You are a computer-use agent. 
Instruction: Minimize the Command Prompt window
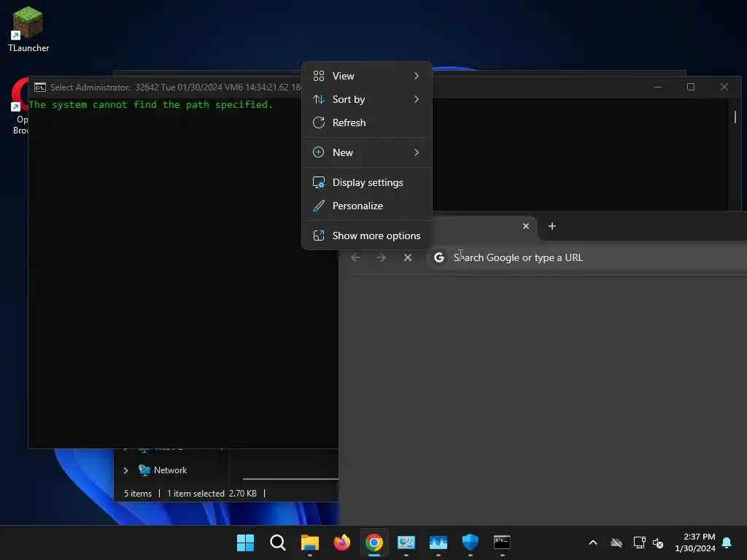coord(658,87)
